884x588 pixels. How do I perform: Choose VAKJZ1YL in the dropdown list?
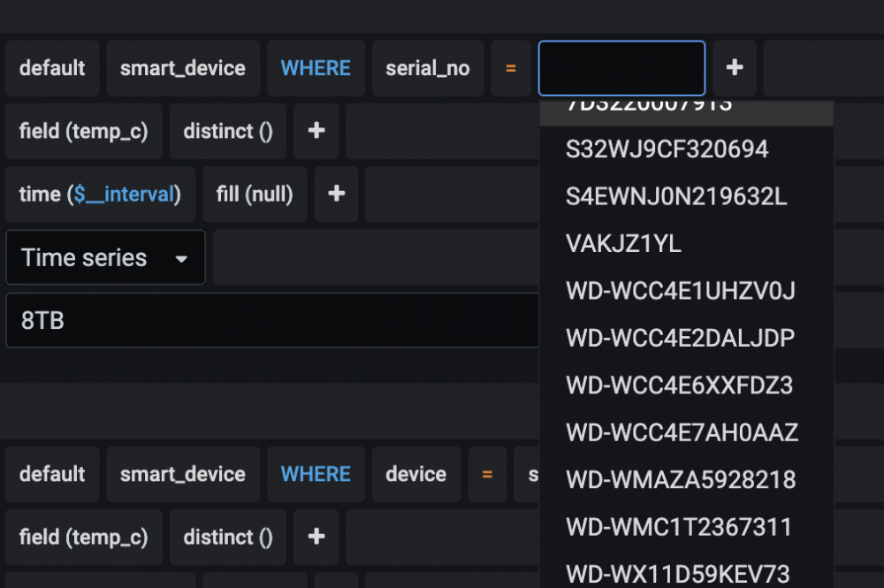point(687,244)
